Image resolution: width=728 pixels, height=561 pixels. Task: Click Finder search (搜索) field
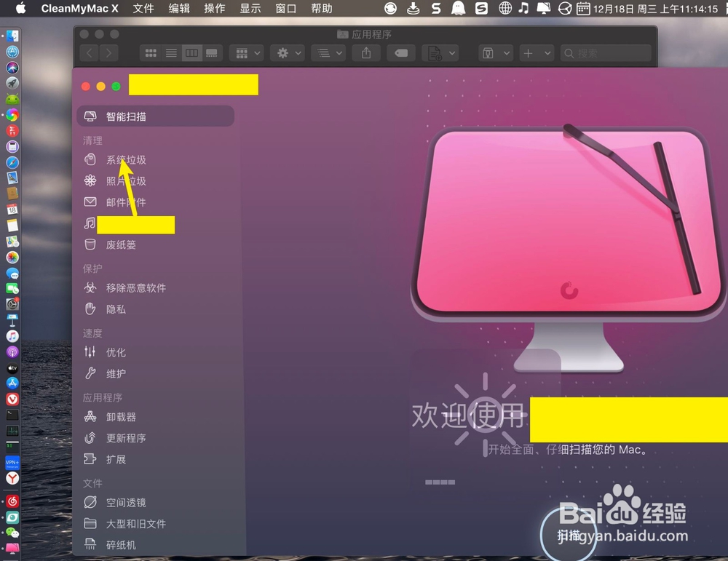click(x=606, y=53)
